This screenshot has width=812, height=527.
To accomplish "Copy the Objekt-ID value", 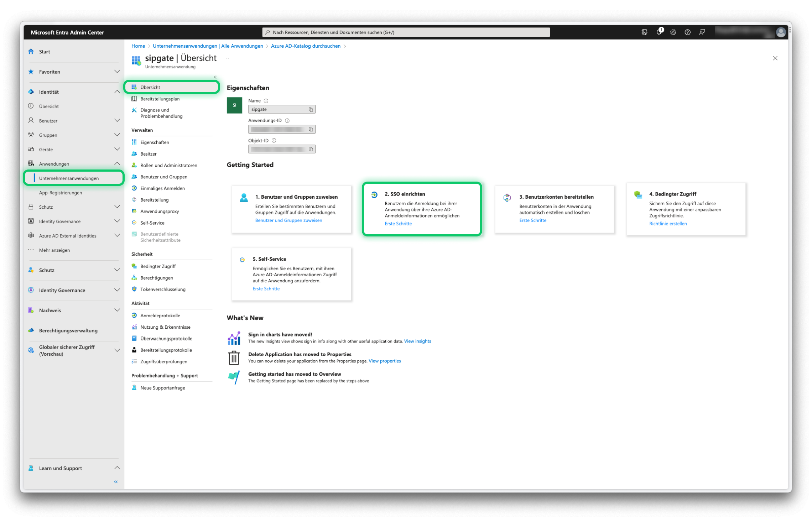I will (312, 149).
